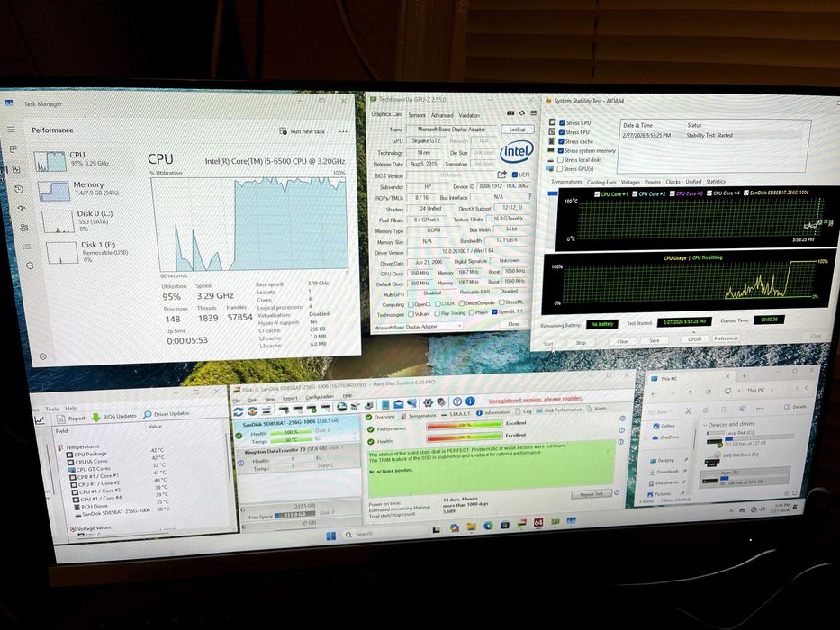
Task: Open Configuration menu in Hard Disk Sentinel
Action: pos(320,397)
